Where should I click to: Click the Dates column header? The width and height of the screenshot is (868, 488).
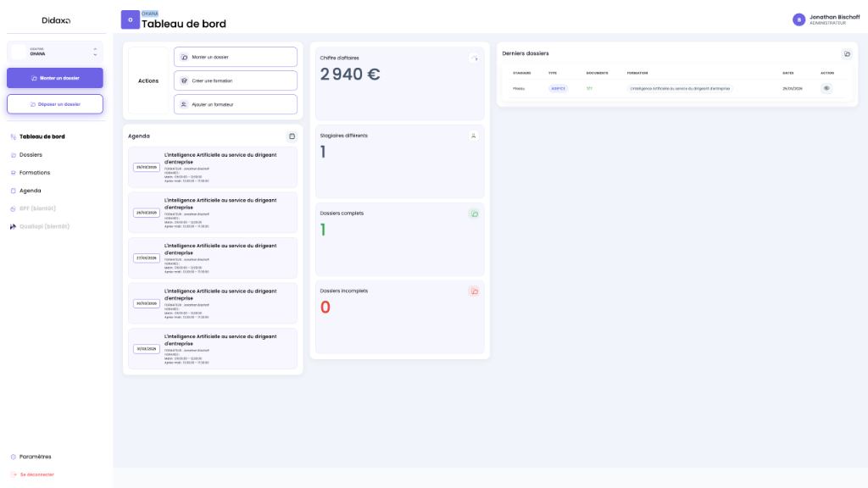tap(788, 73)
